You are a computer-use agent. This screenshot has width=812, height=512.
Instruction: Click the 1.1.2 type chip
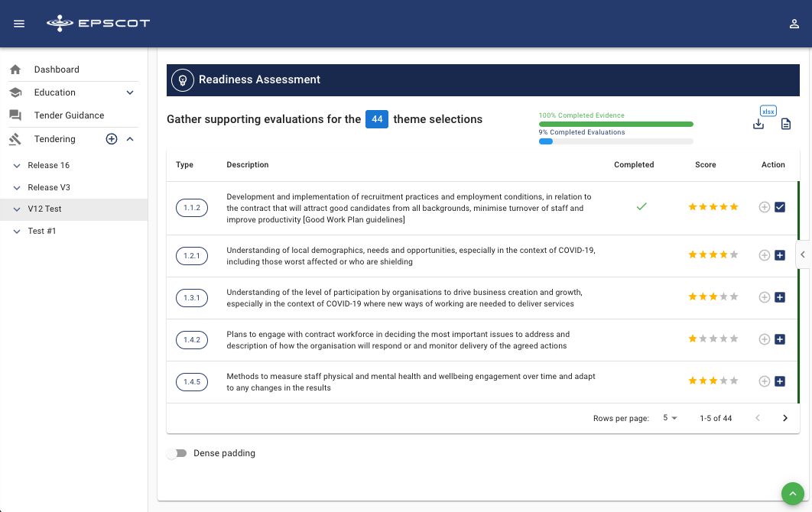point(192,208)
